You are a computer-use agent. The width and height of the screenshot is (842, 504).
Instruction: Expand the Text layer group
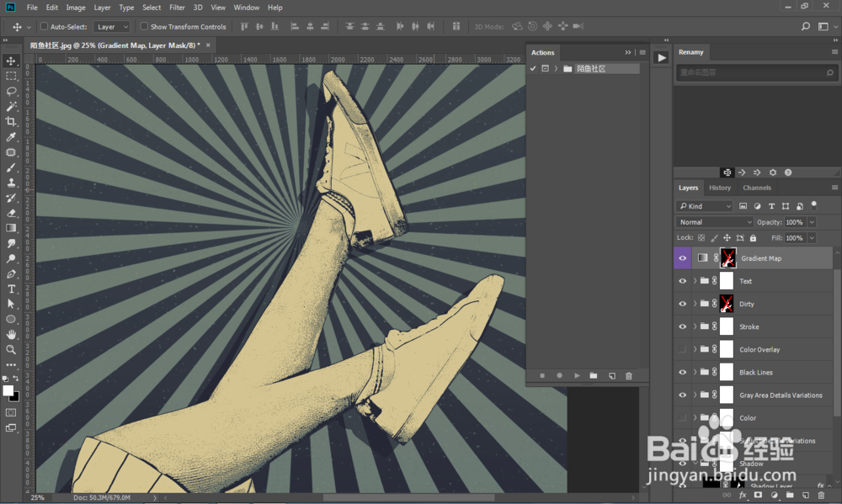(x=695, y=281)
